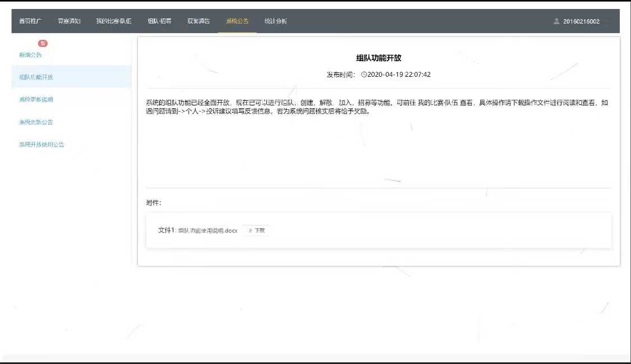Open the 新增公告 sidebar item

(31, 55)
